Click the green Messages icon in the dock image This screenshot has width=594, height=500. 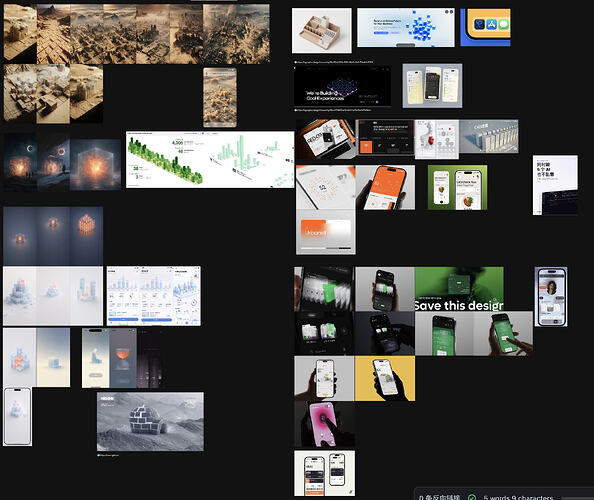[503, 25]
